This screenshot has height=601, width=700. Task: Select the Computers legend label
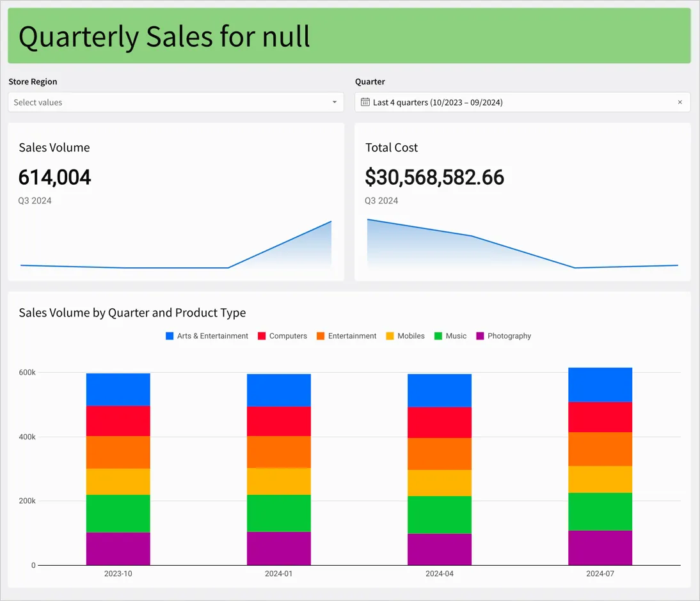click(x=288, y=336)
